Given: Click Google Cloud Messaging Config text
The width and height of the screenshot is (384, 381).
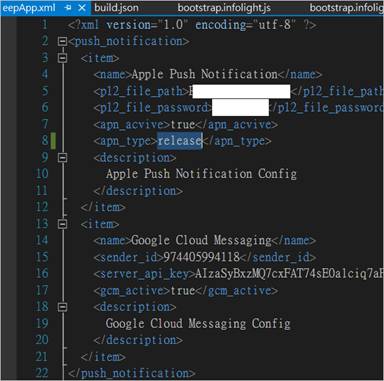Looking at the screenshot, I should point(198,323).
